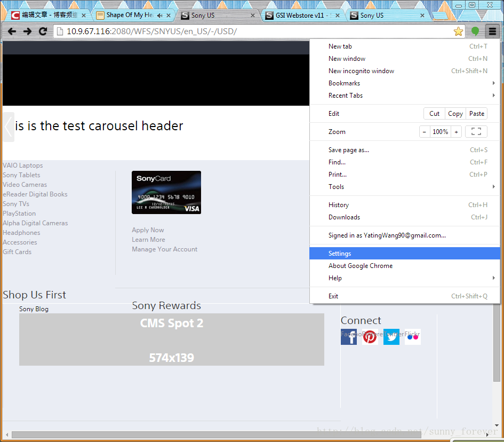Open Downloads from Chrome menu
The height and width of the screenshot is (442, 504).
point(404,217)
